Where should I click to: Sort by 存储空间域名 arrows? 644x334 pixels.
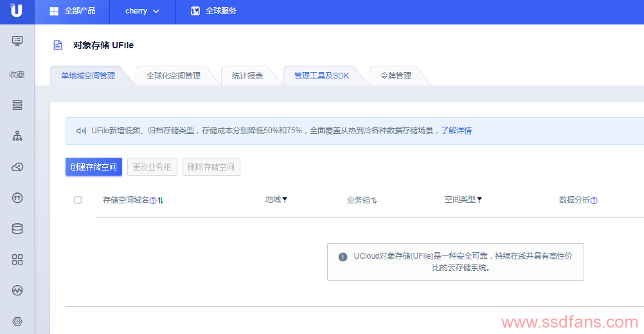coord(161,201)
